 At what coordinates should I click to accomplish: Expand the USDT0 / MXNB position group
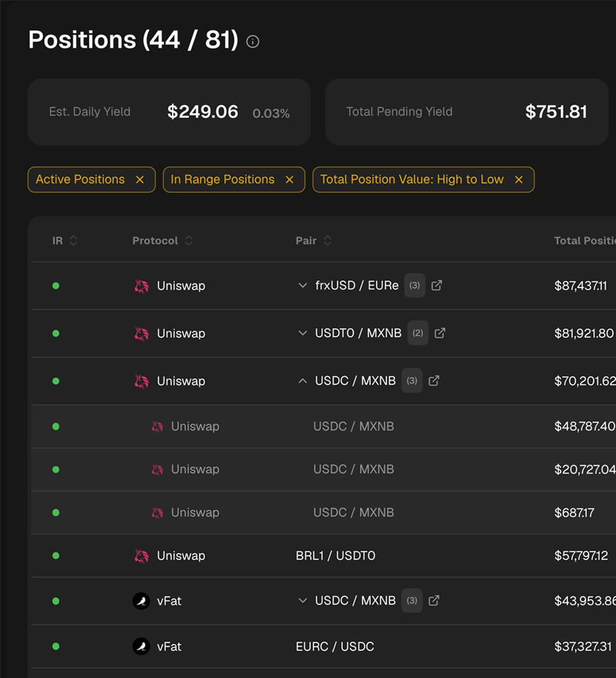click(x=303, y=333)
